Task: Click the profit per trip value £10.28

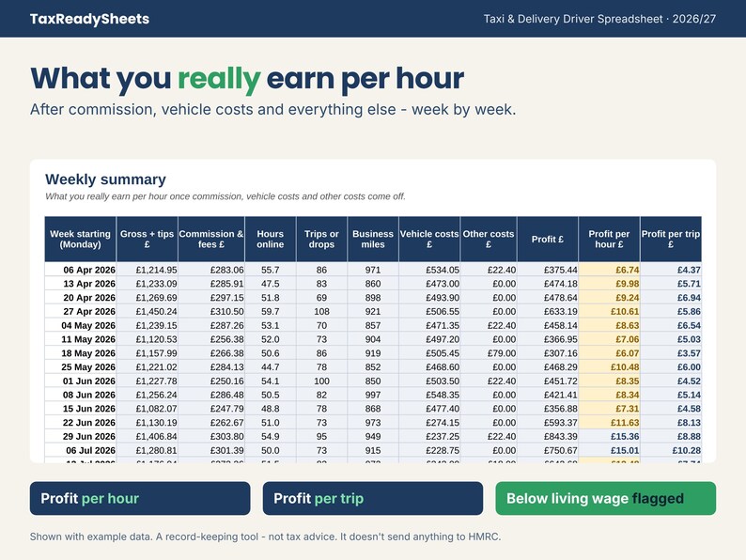Action: [671, 450]
